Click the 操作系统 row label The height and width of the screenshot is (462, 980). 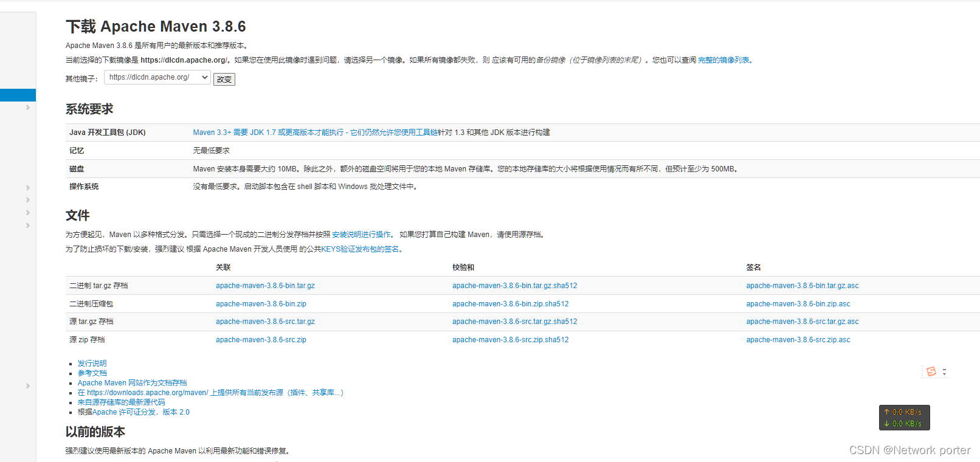coord(84,187)
